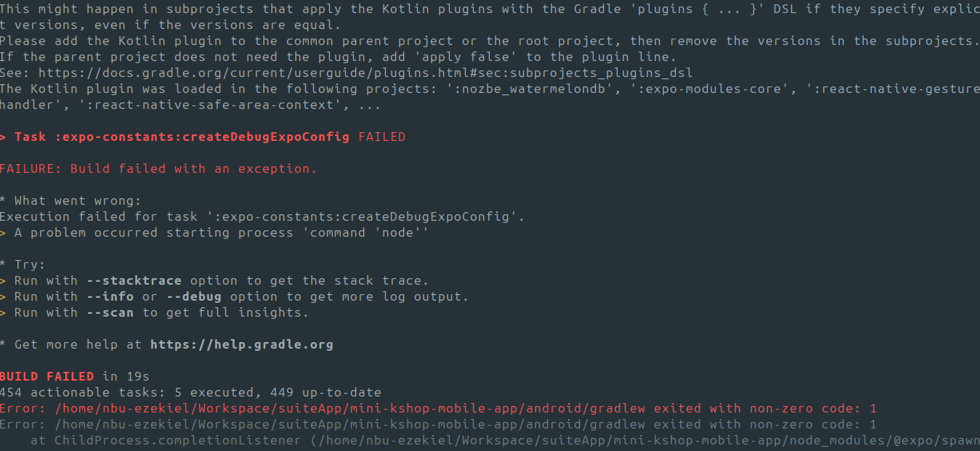Open the docs.gradle.org plugins userguide link
Image resolution: width=980 pixels, height=451 pixels.
[x=365, y=73]
